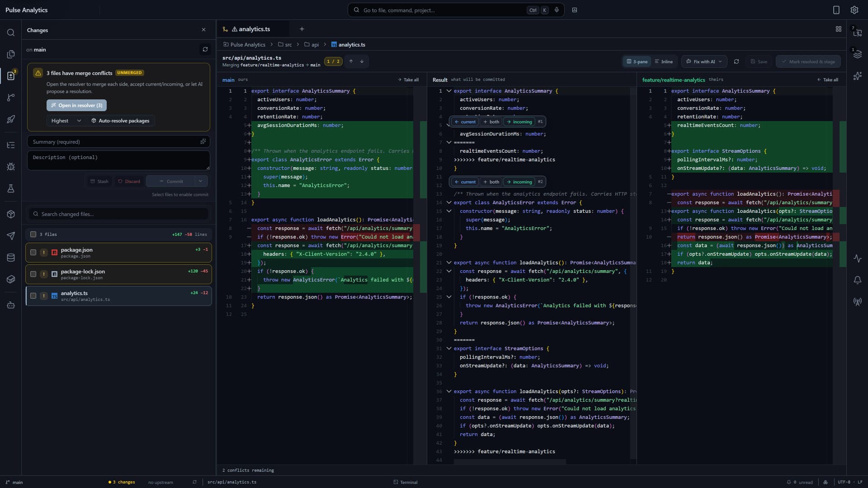Click the api breadcrumb folder

311,44
